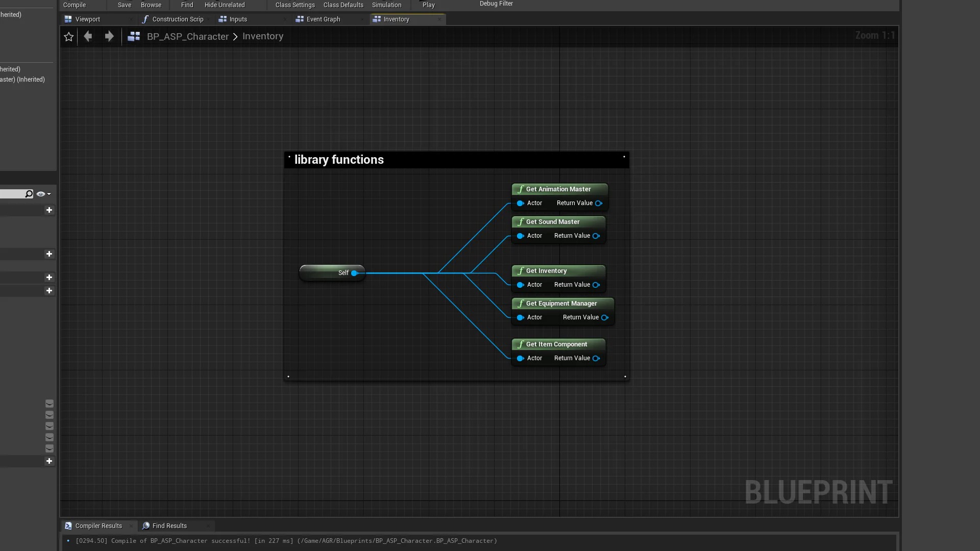The image size is (980, 551).
Task: Click the Find button in toolbar
Action: pyautogui.click(x=187, y=5)
